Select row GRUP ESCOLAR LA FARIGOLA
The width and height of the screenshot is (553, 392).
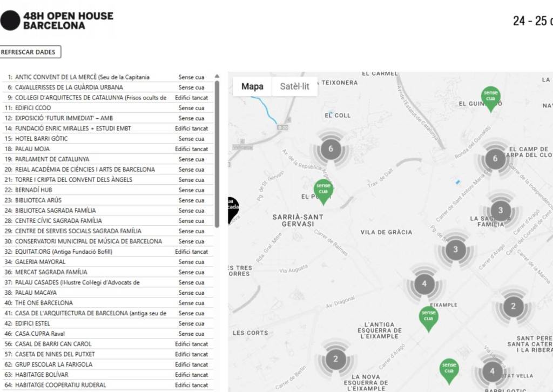(108, 364)
